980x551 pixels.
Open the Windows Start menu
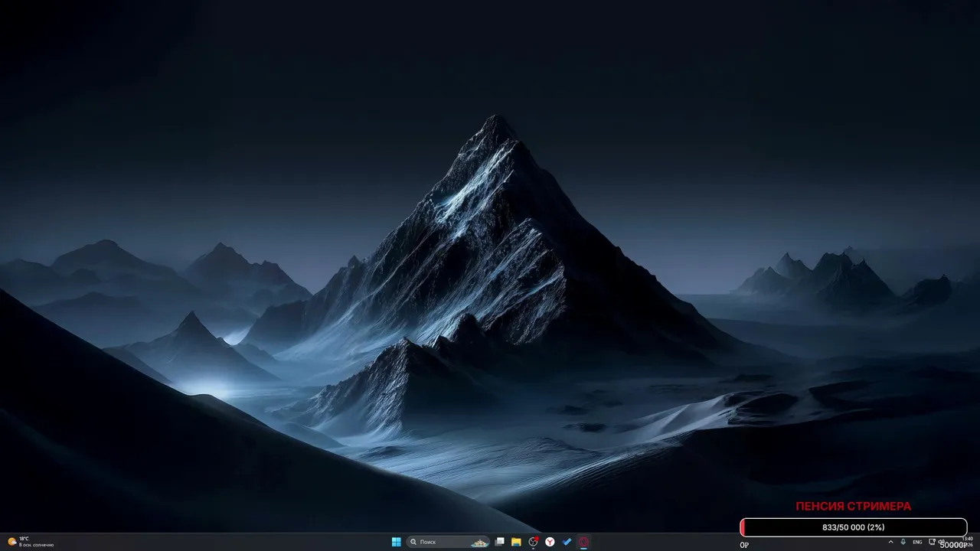397,542
